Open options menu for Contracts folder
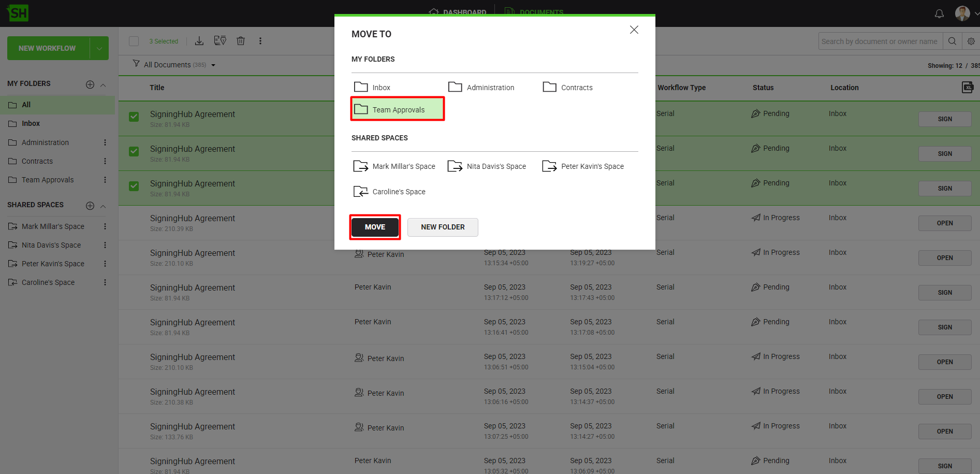 (x=105, y=161)
